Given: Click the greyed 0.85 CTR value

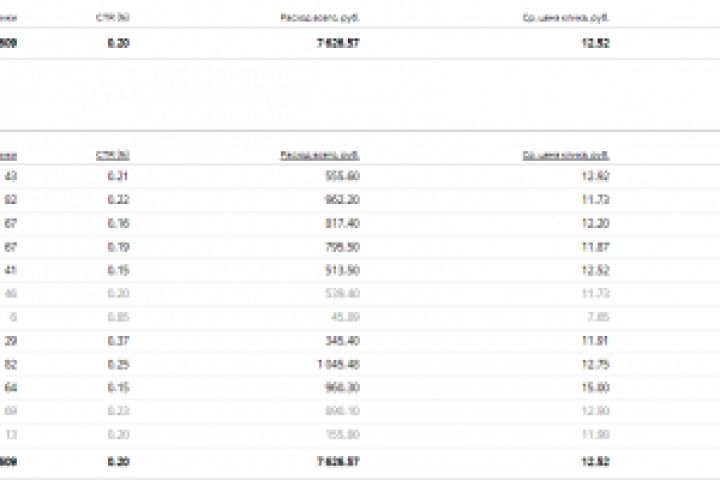Looking at the screenshot, I should point(120,317).
